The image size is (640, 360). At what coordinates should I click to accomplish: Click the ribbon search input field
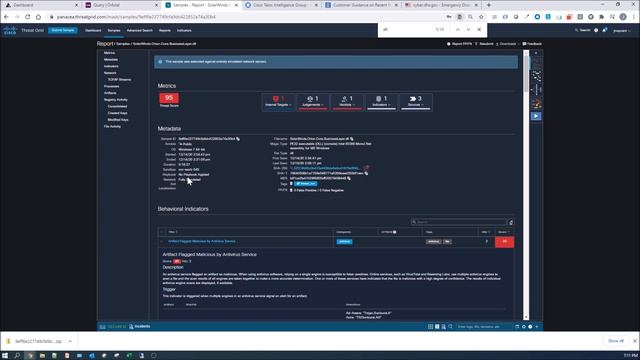pos(484,327)
